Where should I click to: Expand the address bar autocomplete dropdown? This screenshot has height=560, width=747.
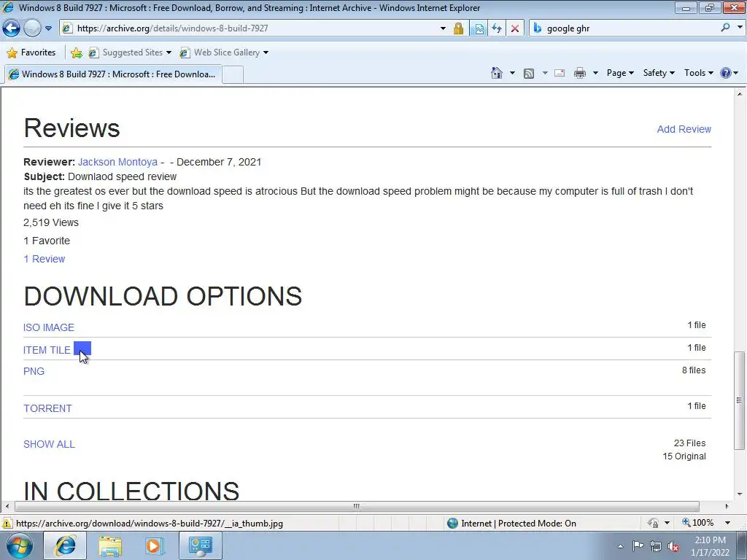(x=443, y=28)
